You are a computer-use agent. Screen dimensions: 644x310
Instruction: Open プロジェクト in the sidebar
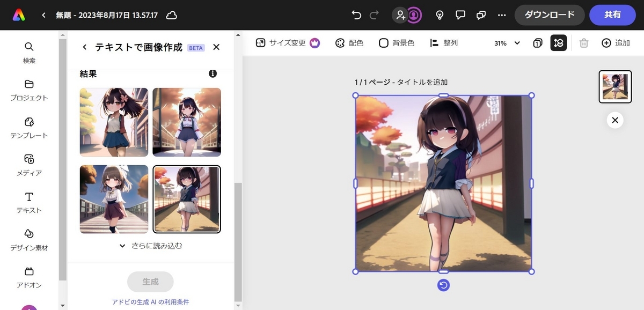tap(29, 91)
